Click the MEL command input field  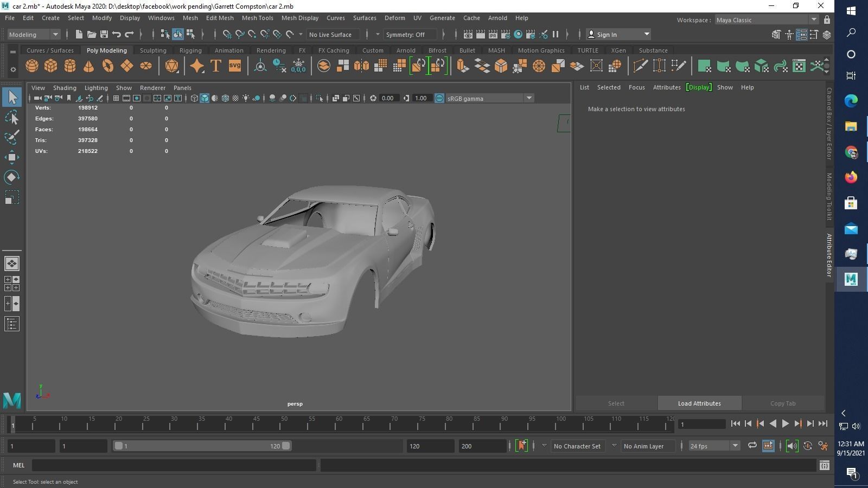tap(174, 465)
